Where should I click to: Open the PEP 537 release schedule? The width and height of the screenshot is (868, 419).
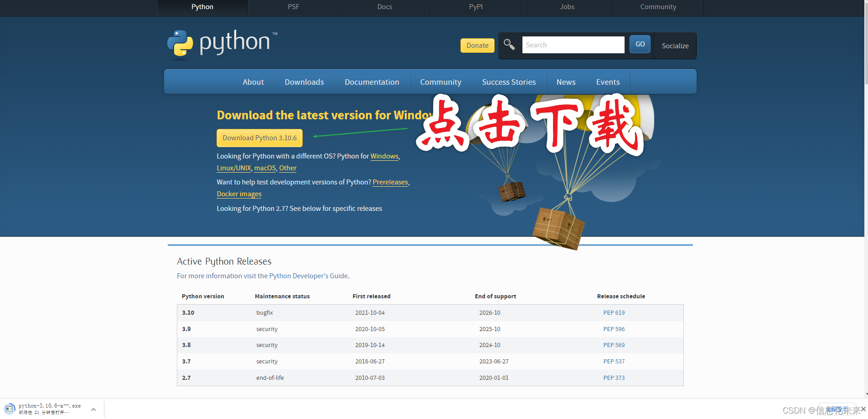614,362
